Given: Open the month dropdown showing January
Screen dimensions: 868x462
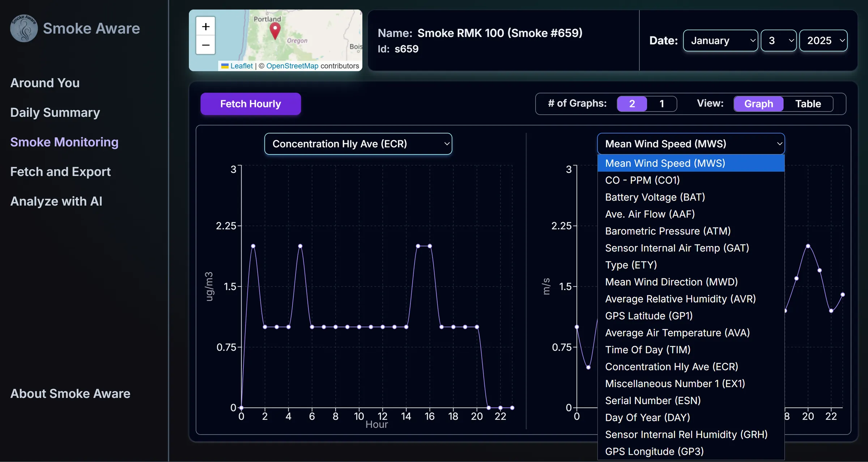Looking at the screenshot, I should (x=720, y=41).
